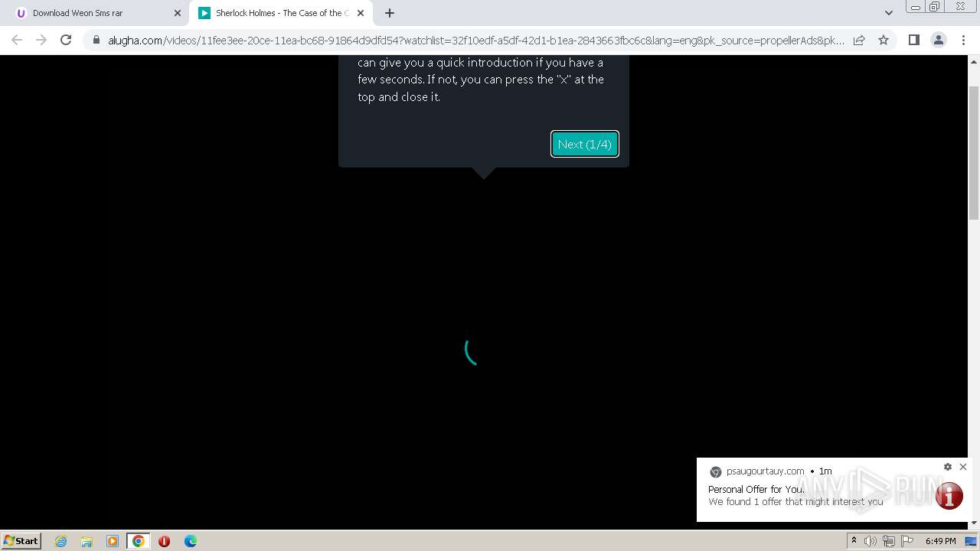This screenshot has width=980, height=551.
Task: Go back to previous page
Action: pos(17,40)
